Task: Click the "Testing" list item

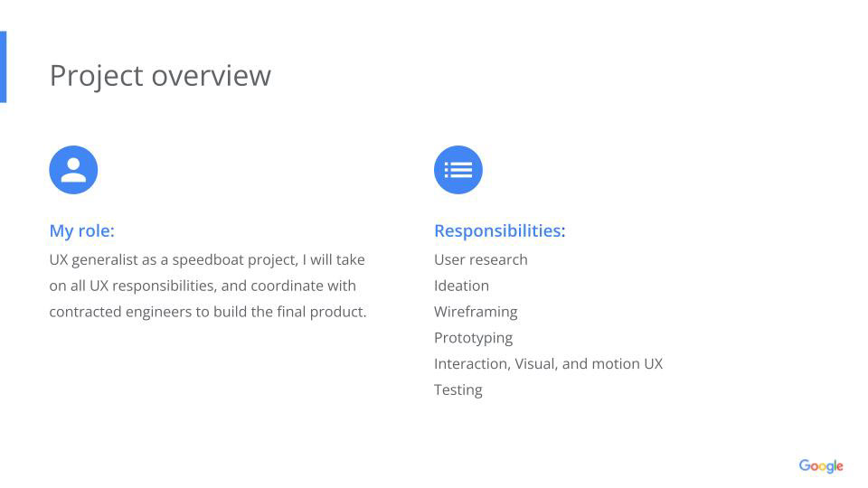Action: [458, 389]
